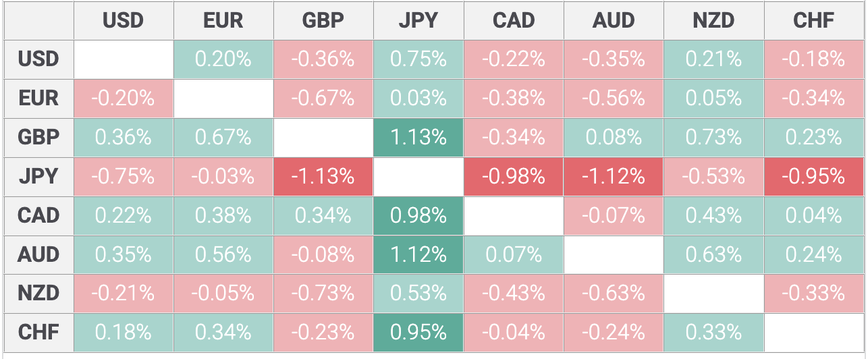Select the -0.67% EUR/GBP cell
Image resolution: width=868 pixels, height=359 pixels.
(x=323, y=99)
